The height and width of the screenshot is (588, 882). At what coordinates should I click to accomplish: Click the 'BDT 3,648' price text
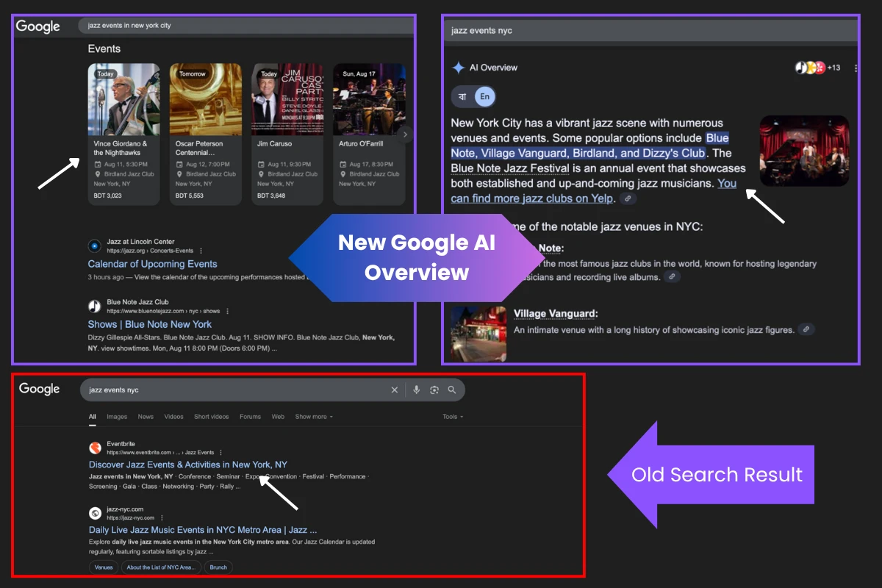271,196
